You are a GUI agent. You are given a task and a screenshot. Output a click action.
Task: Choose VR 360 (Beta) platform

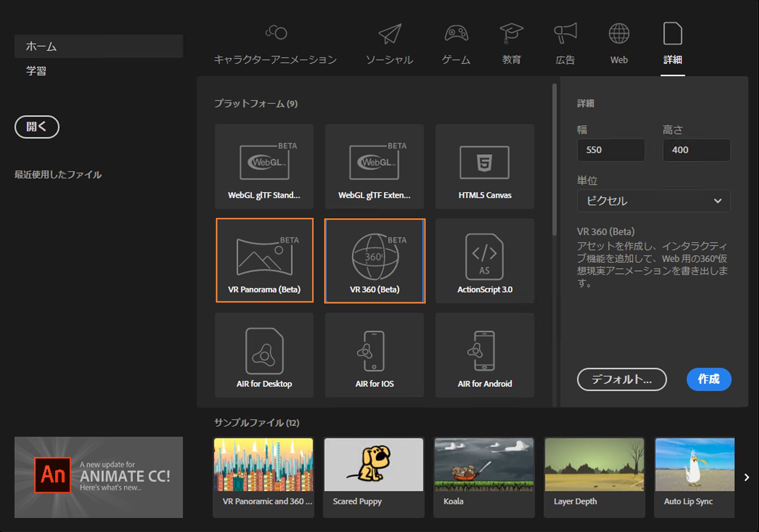(375, 261)
